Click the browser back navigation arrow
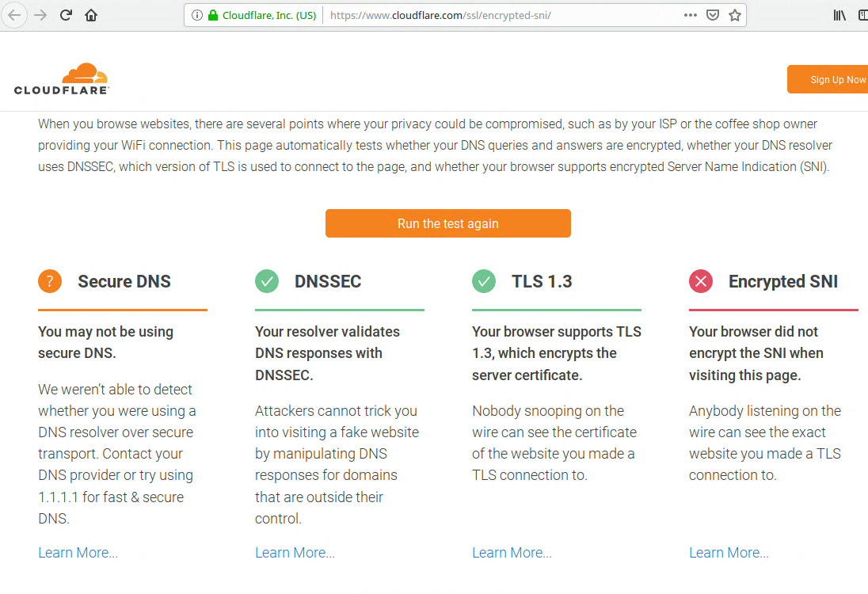 coord(14,14)
